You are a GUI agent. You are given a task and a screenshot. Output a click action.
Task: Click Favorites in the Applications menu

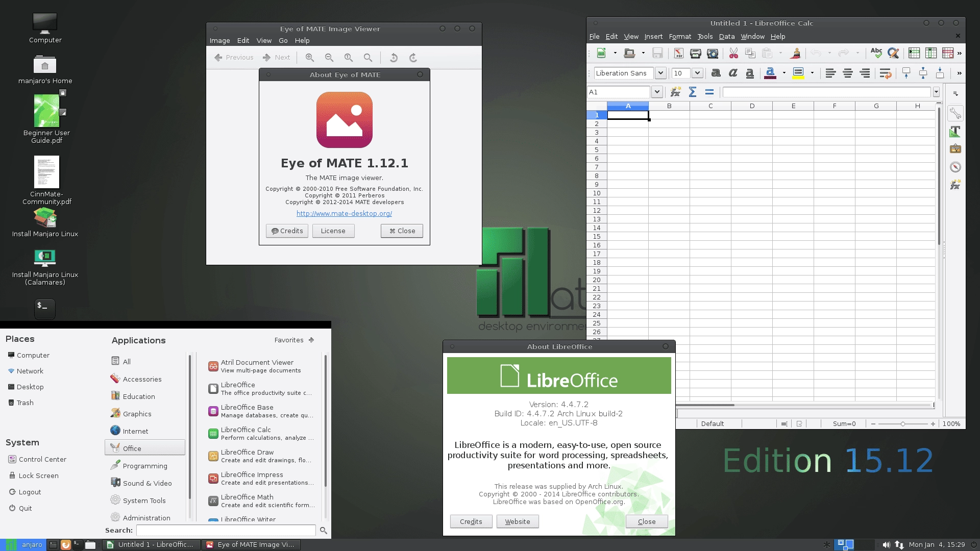(x=294, y=340)
